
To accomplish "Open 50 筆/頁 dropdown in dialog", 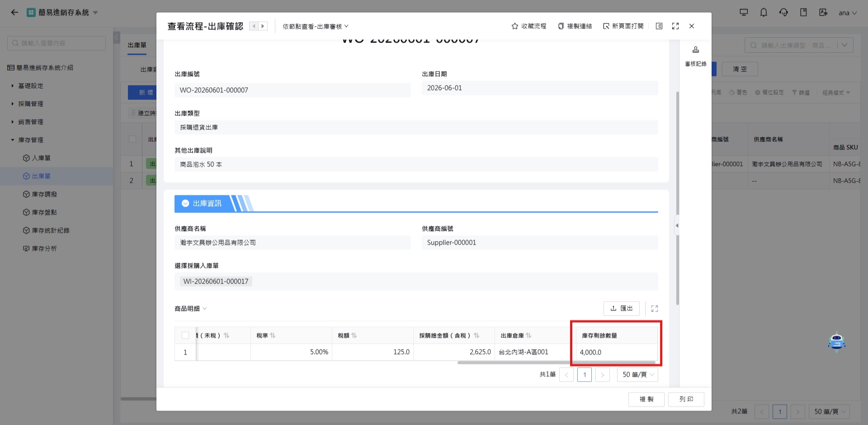I will tap(637, 374).
